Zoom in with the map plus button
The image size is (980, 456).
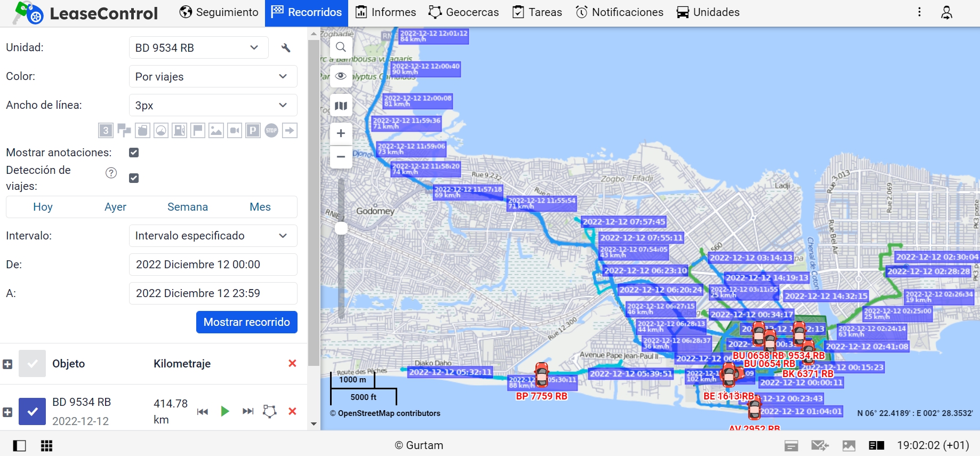pyautogui.click(x=341, y=133)
